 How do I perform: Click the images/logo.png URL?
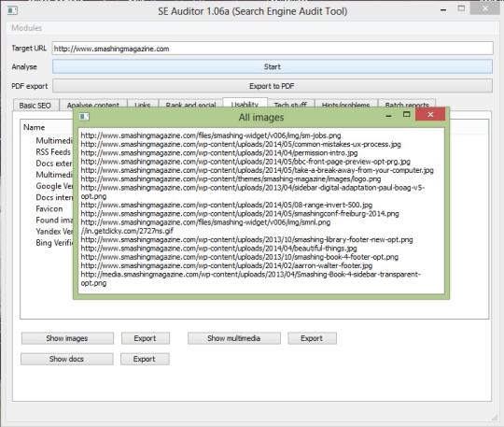[x=231, y=178]
